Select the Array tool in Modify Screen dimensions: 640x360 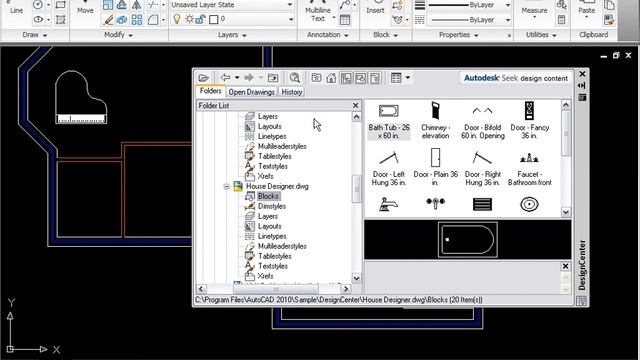137,20
